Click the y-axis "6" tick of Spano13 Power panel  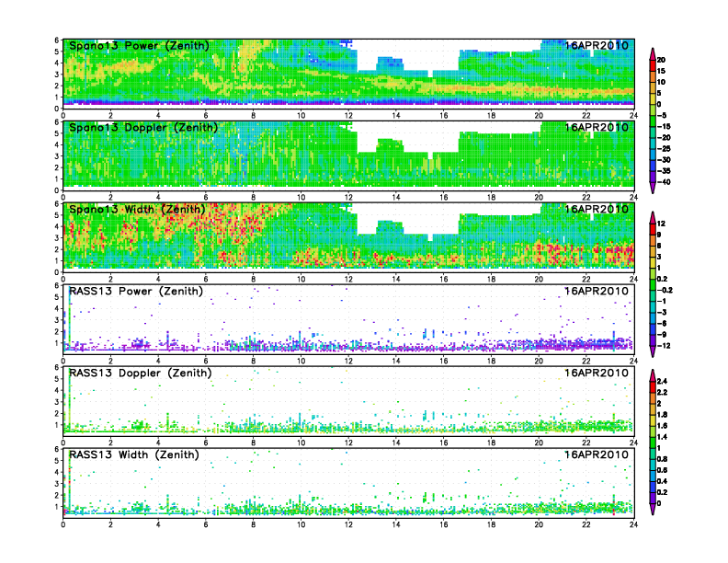click(57, 40)
